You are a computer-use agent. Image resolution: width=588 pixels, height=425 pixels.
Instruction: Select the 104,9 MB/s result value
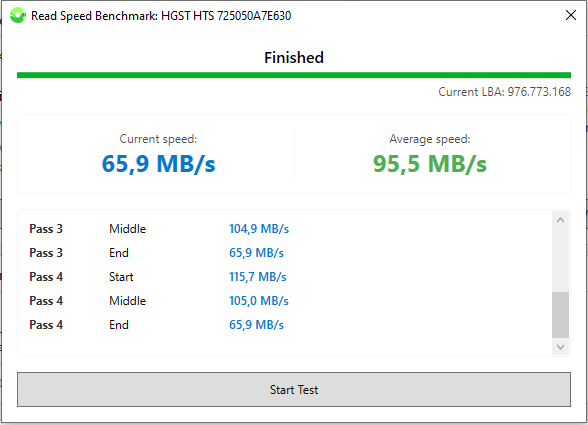point(259,229)
